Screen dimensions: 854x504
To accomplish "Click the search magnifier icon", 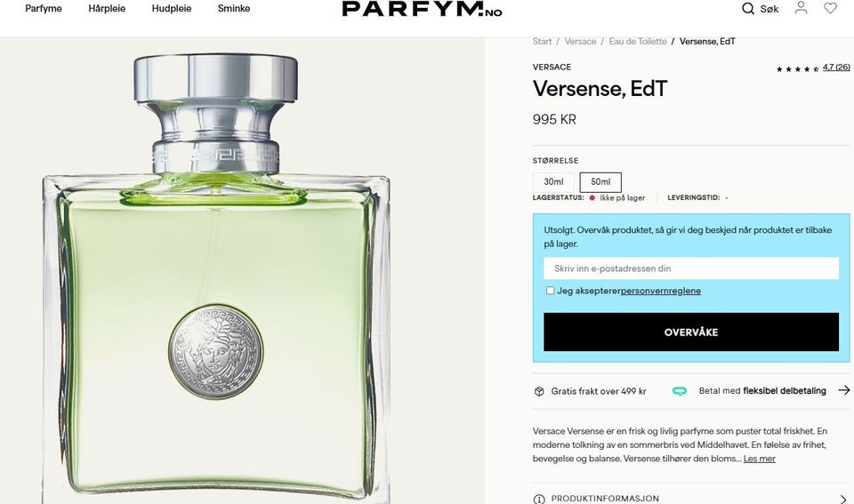I will click(x=748, y=9).
